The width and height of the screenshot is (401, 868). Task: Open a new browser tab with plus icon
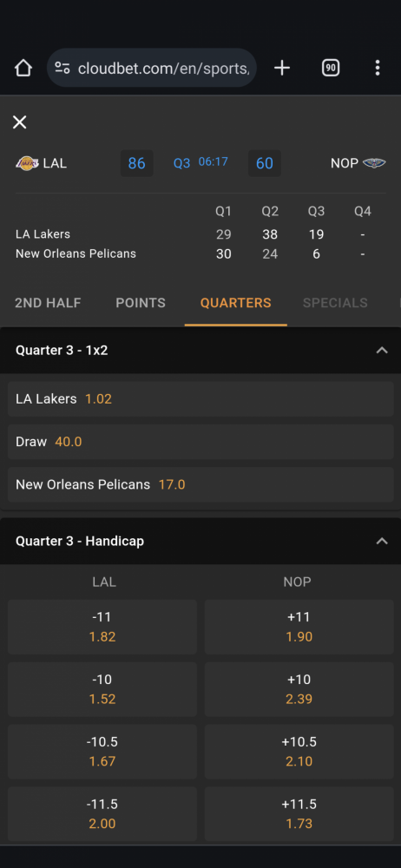[x=282, y=68]
